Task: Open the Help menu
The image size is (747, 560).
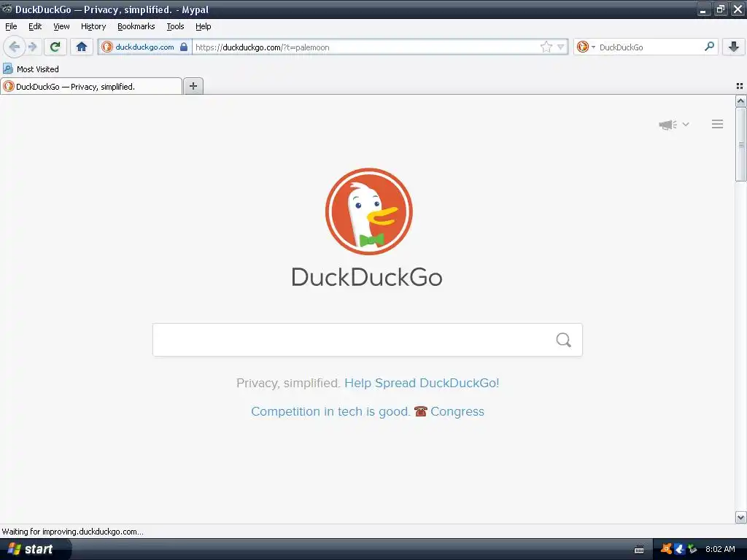Action: [x=204, y=26]
